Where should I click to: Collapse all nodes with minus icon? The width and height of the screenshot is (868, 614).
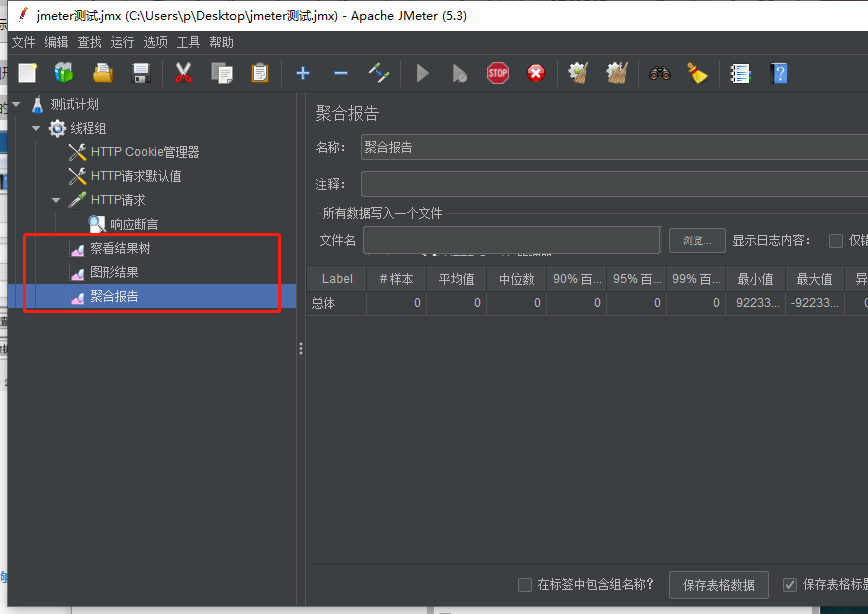click(341, 73)
